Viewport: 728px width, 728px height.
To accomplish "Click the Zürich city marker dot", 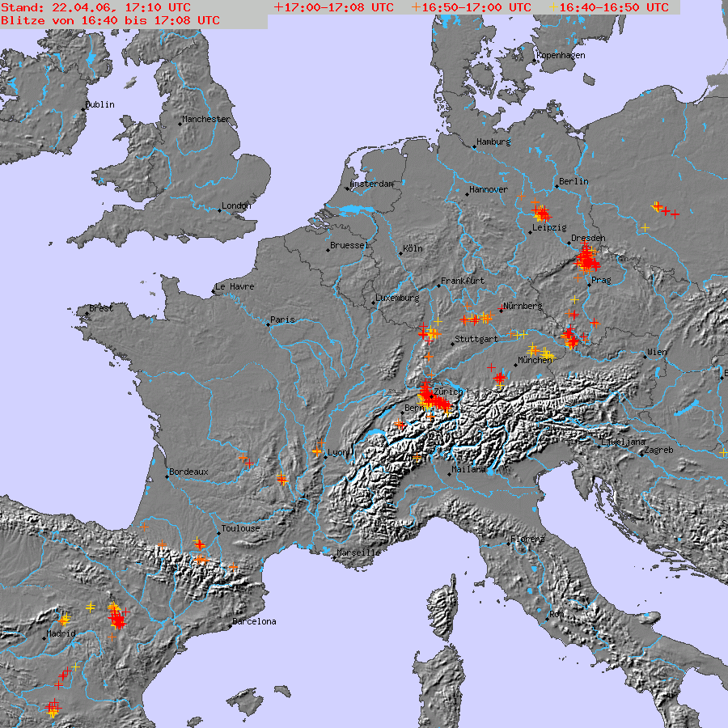I will [x=431, y=397].
